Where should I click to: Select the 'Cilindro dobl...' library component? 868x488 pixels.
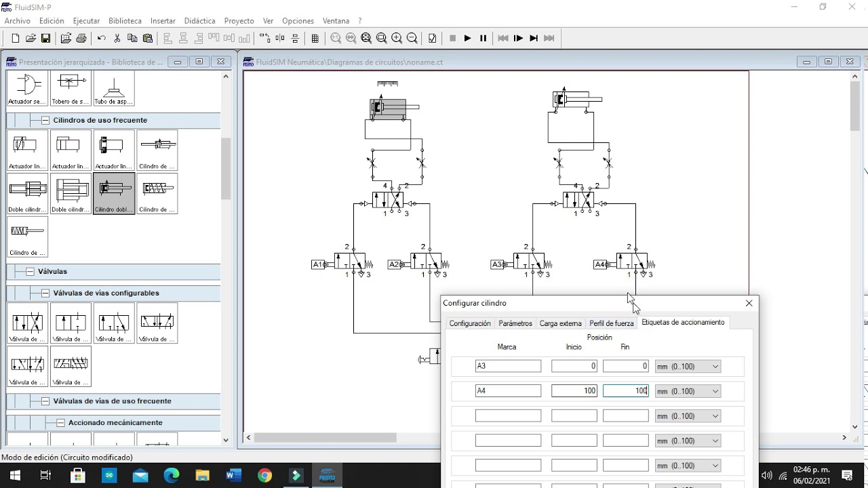click(x=114, y=193)
